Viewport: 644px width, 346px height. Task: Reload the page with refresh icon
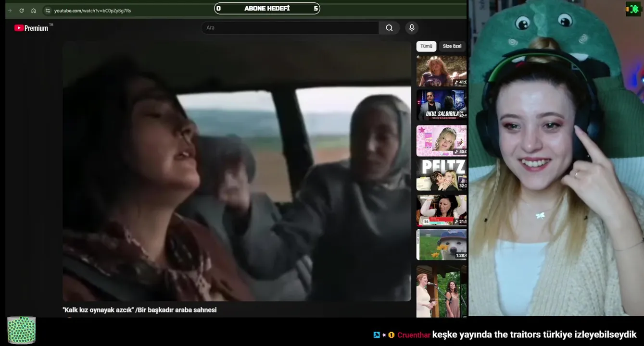click(x=22, y=11)
